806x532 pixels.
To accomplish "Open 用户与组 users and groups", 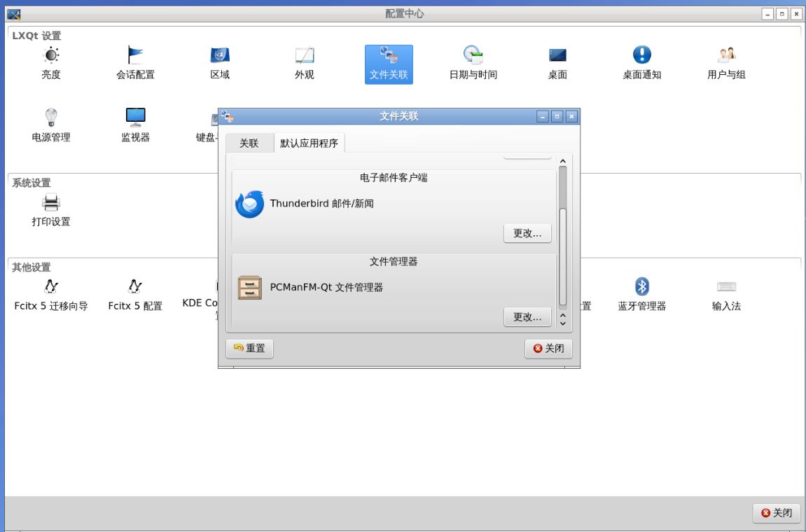I will click(725, 64).
